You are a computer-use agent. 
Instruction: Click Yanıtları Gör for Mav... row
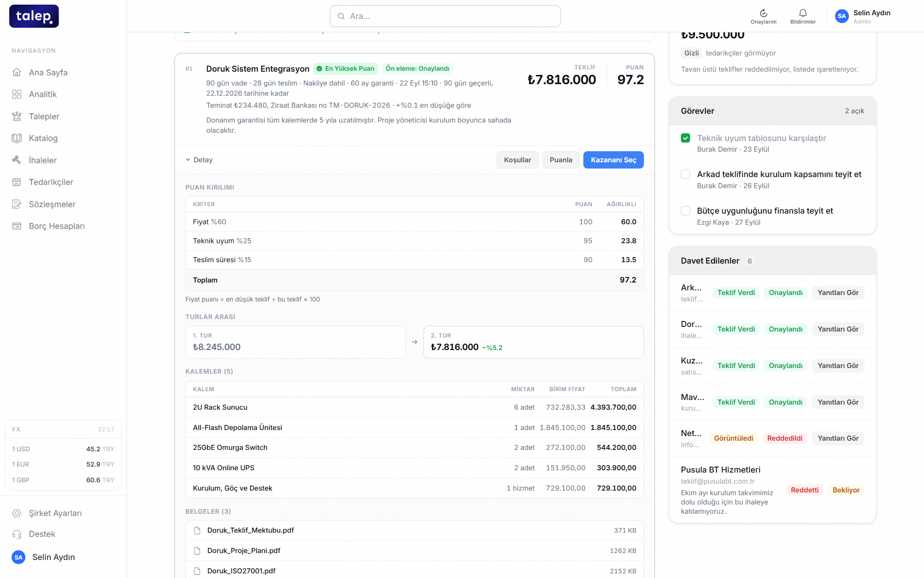(x=838, y=402)
